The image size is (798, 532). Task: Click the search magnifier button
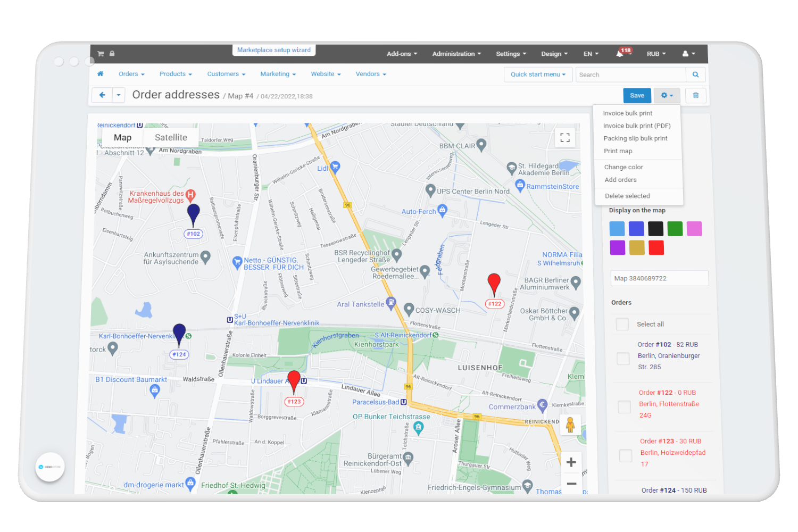695,74
